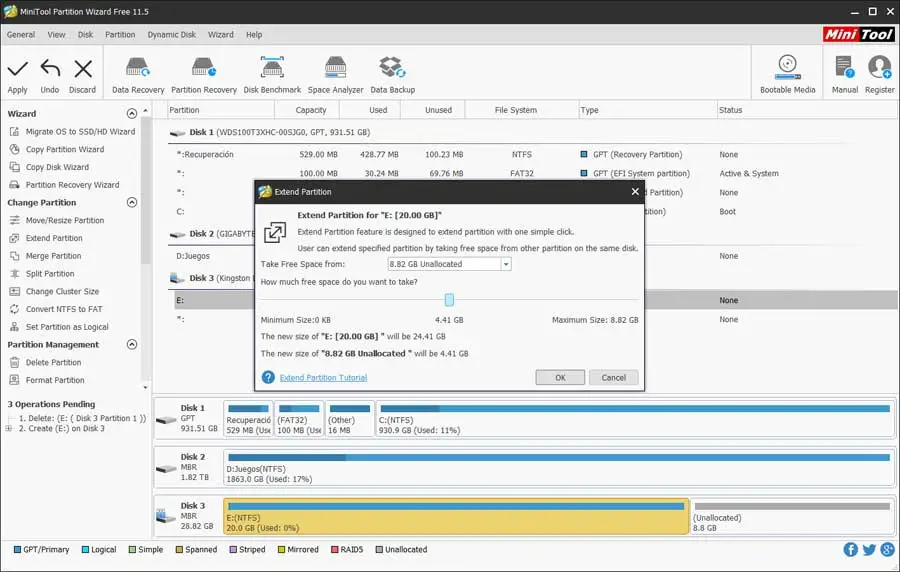Undo the last operation
900x572 pixels.
tap(50, 76)
